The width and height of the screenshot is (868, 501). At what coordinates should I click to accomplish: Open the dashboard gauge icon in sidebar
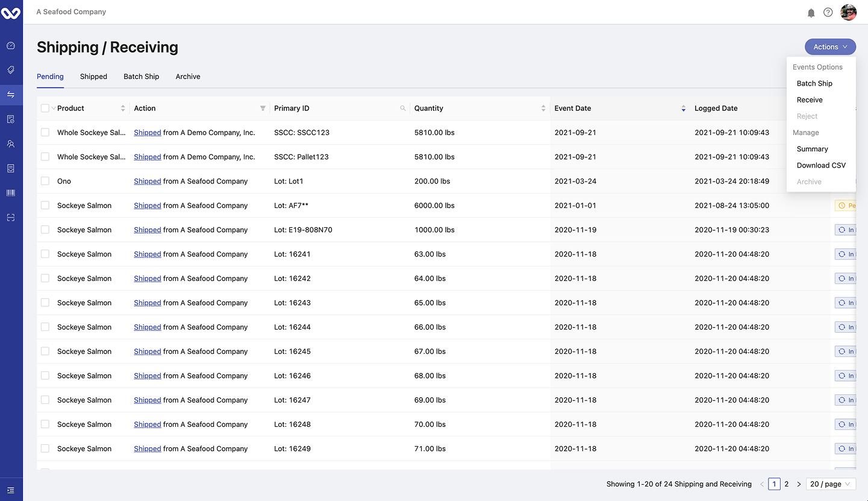point(11,46)
